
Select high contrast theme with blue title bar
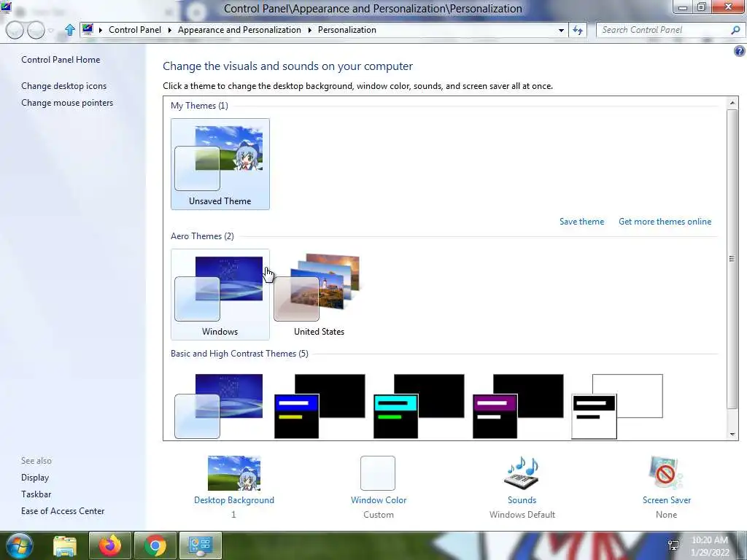point(320,406)
